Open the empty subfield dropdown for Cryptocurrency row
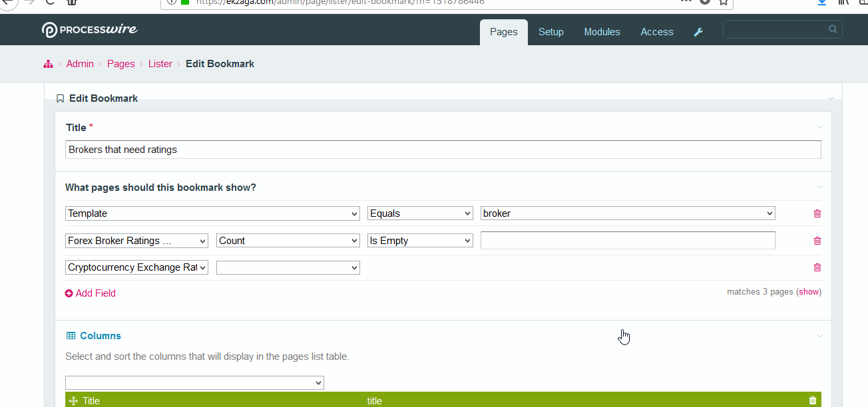 [288, 267]
